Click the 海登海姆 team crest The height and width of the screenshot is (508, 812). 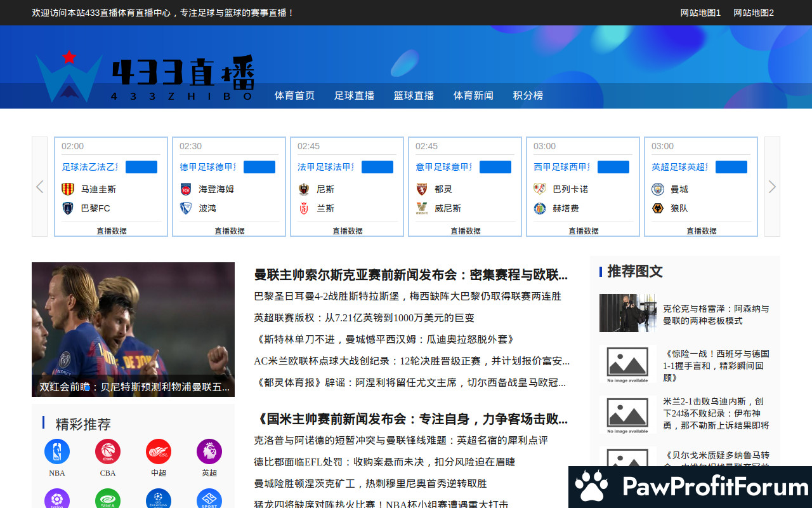coord(186,189)
